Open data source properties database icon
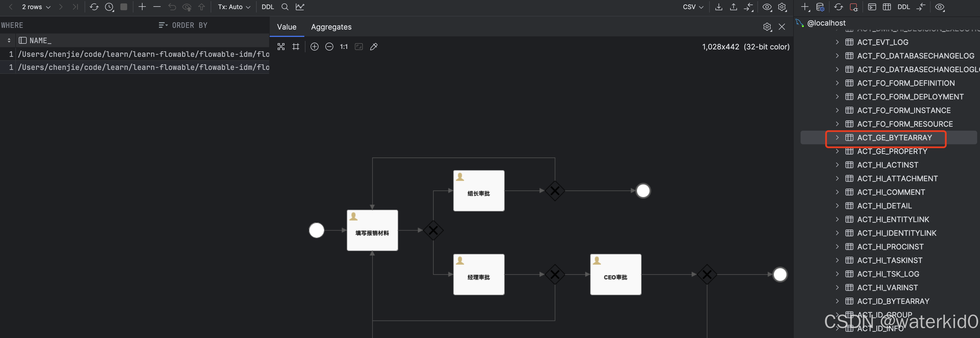 pyautogui.click(x=820, y=7)
